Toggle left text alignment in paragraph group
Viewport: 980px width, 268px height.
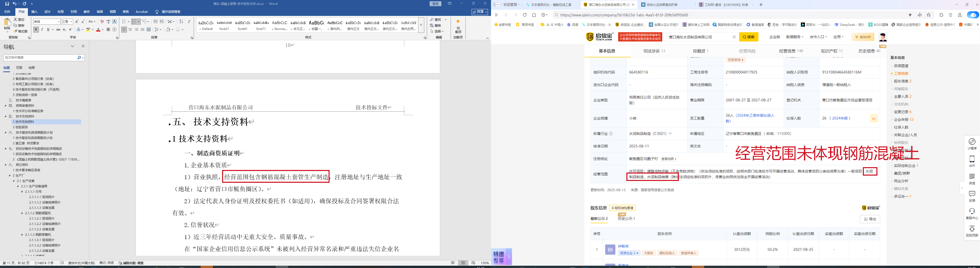[x=124, y=29]
